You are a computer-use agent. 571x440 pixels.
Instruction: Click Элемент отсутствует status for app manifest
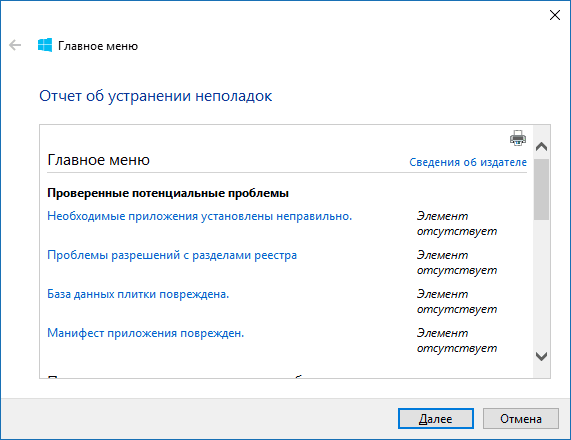[x=457, y=340]
